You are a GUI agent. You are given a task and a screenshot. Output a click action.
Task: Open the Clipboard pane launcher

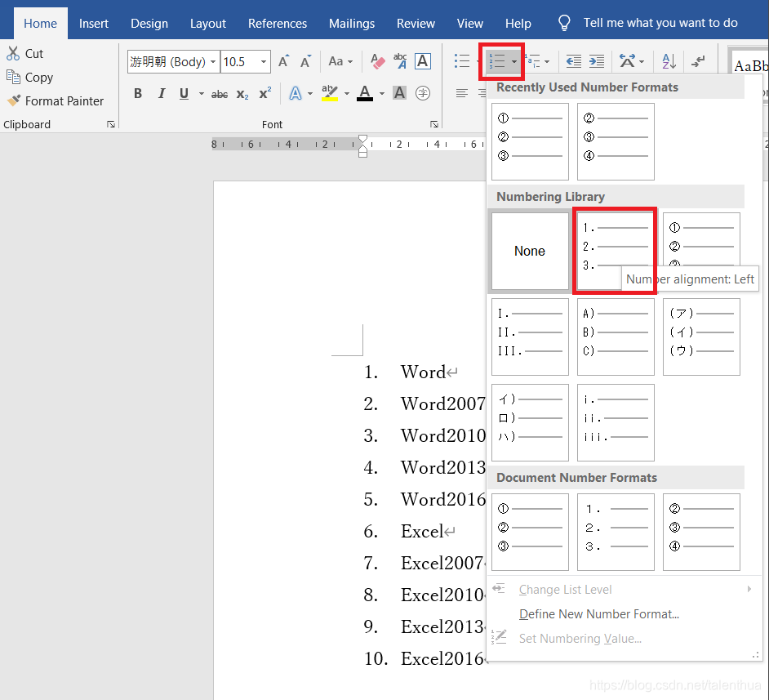pos(111,125)
